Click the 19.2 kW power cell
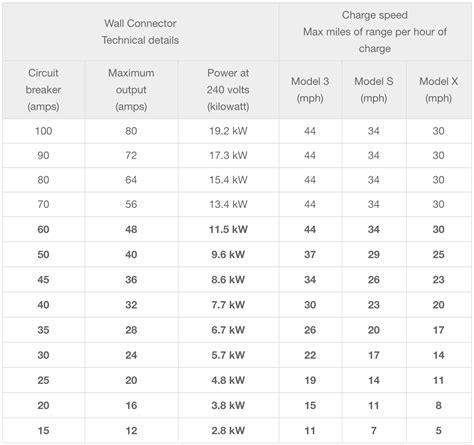The height and width of the screenshot is (445, 474). tap(228, 131)
